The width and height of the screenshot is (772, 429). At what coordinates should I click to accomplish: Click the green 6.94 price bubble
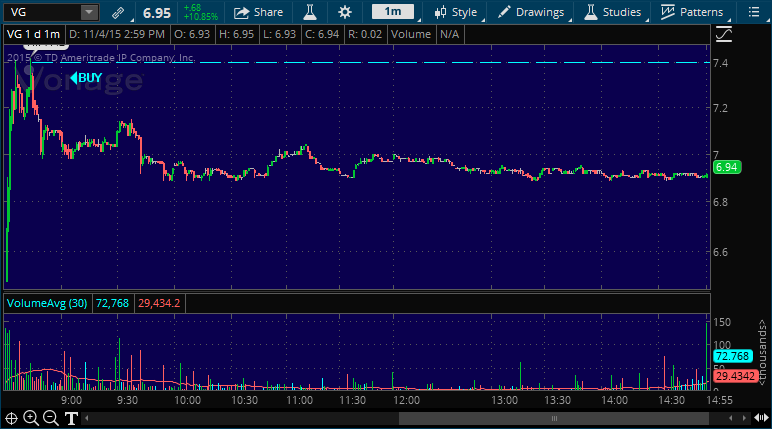click(x=727, y=167)
